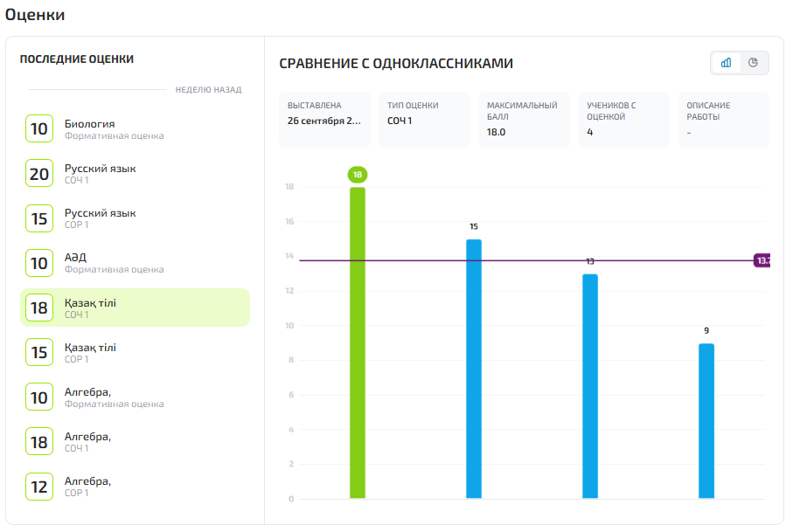793x532 pixels.
Task: Open Алгебра Формативная оценка entry
Action: coord(135,397)
